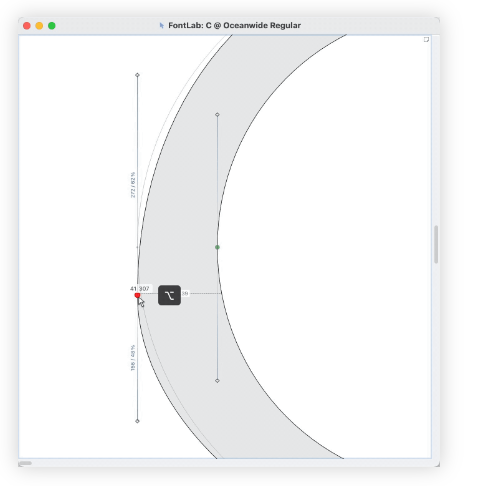Click the upper handle length percentage label
The image size is (484, 486).
click(x=133, y=185)
